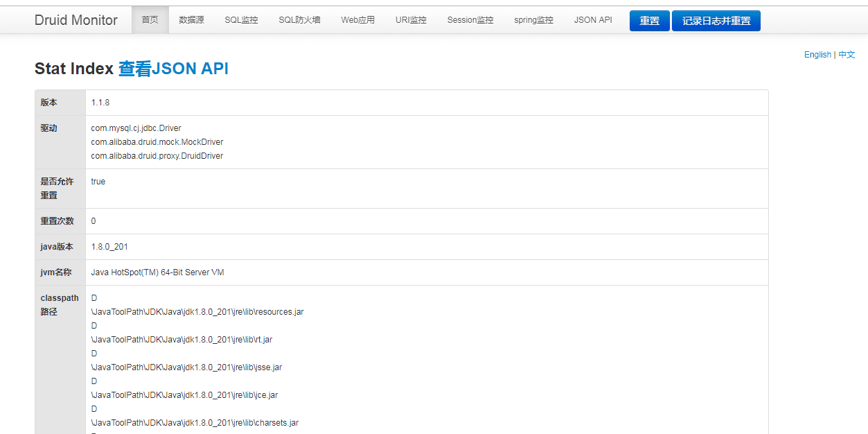Switch language to 中文
Screen dimensions: 868x434
point(847,55)
